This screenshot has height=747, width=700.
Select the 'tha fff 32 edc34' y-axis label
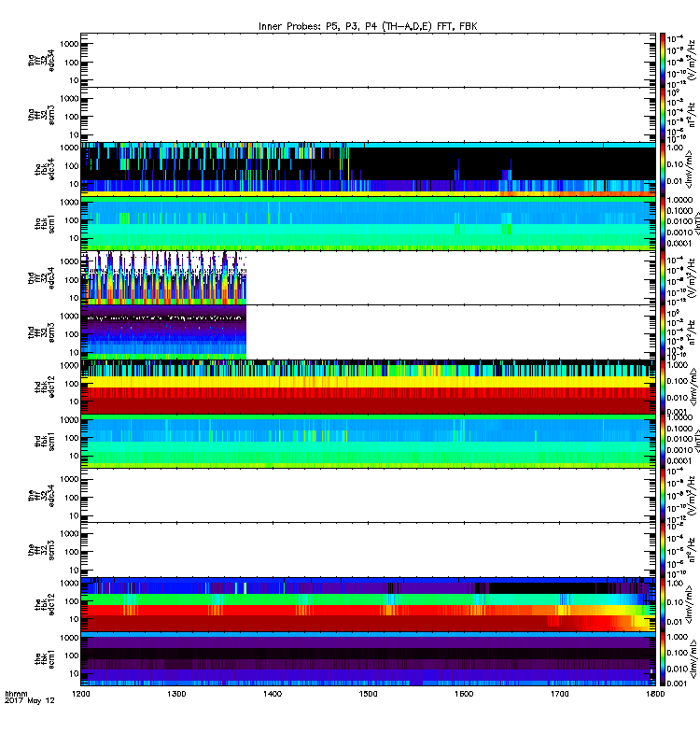point(41,60)
